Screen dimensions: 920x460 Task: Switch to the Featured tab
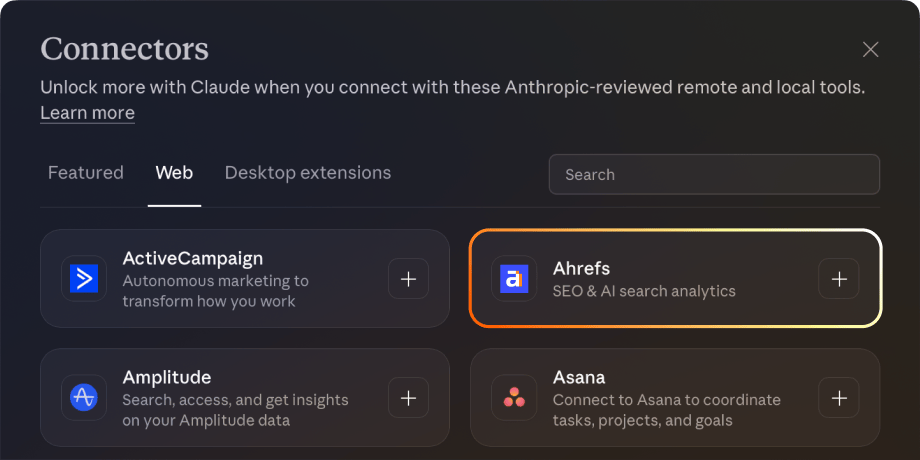[86, 173]
